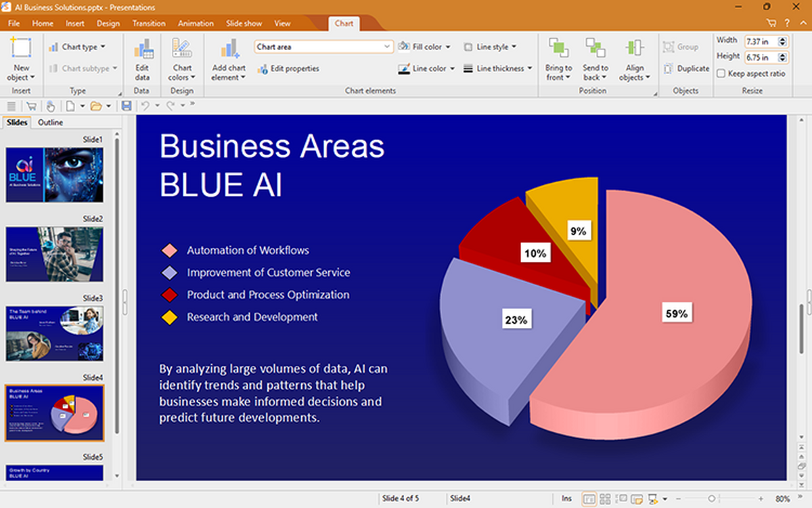Switch to the Outline tab
The height and width of the screenshot is (508, 812).
(x=50, y=123)
